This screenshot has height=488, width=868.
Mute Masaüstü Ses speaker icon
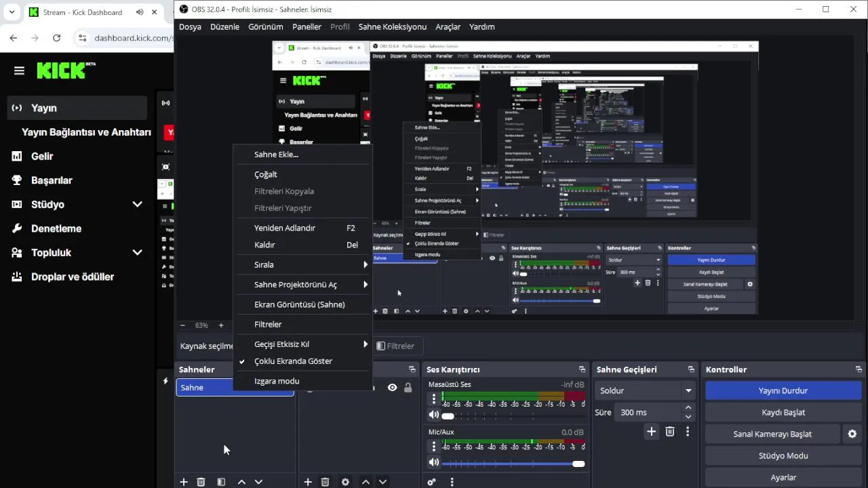click(x=434, y=415)
